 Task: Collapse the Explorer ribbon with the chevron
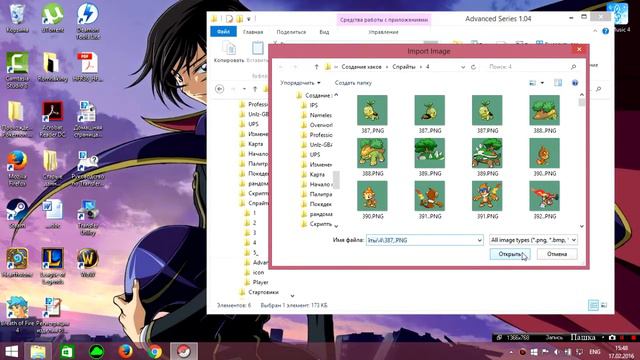pyautogui.click(x=595, y=31)
